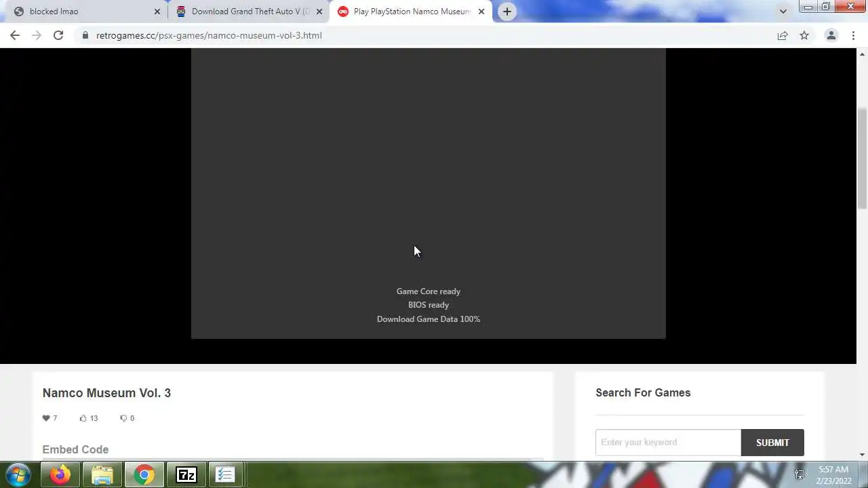Click the Chrome taskbar icon

144,475
